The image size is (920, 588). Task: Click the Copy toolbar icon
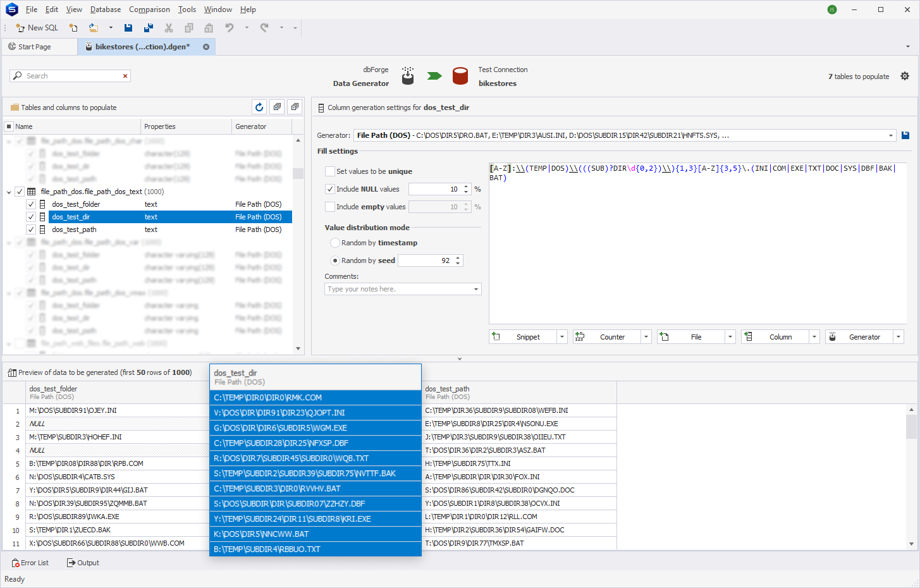pyautogui.click(x=189, y=28)
